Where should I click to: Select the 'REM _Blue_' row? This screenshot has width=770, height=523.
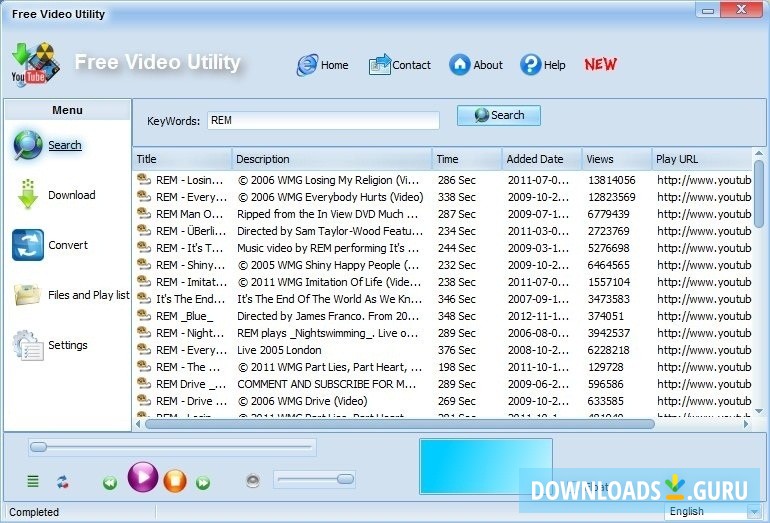tap(444, 316)
